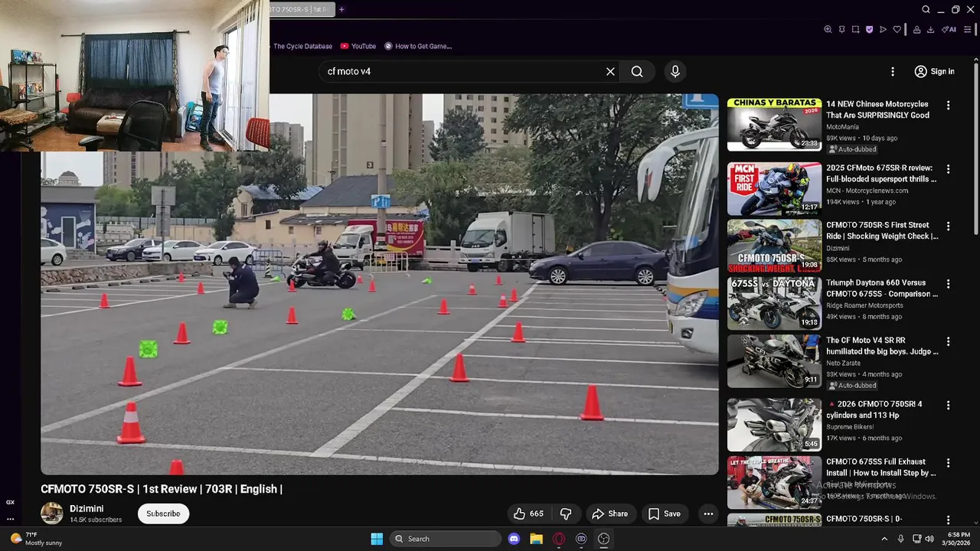Open the browser profile account icon

coord(916,29)
